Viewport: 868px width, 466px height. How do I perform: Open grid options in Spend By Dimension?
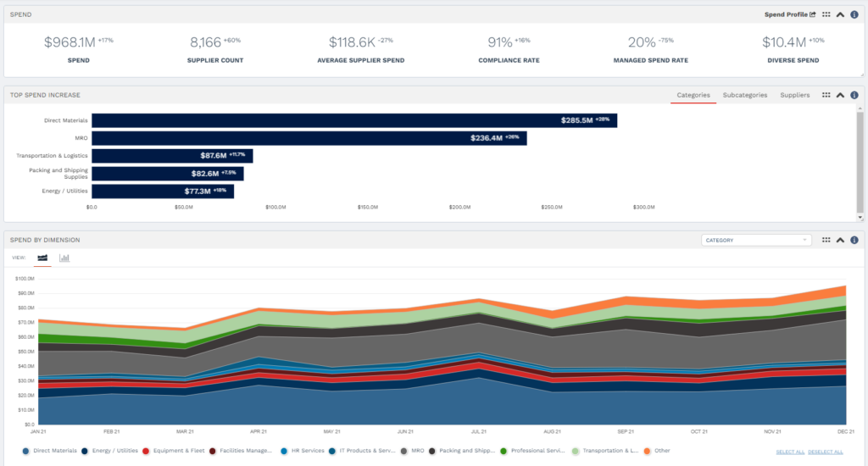point(826,240)
